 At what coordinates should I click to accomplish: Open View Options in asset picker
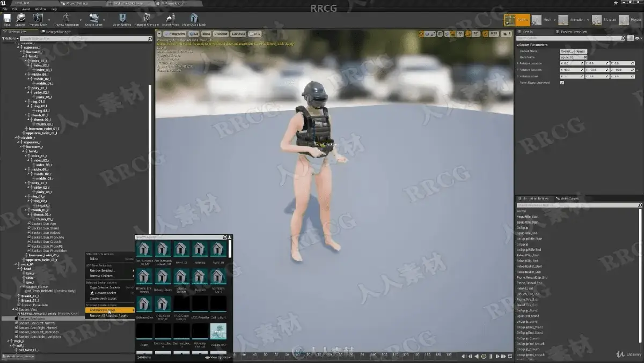click(x=218, y=357)
